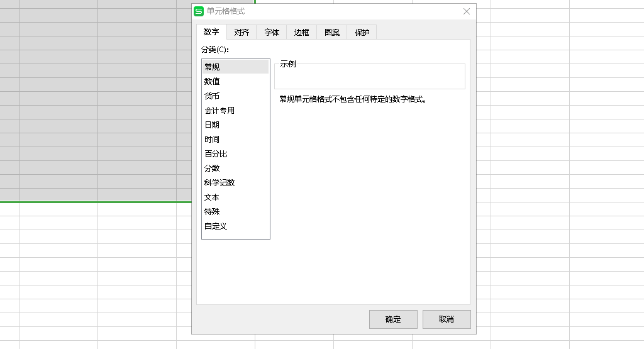The width and height of the screenshot is (644, 349).
Task: Select the 货币 format category
Action: coord(213,96)
